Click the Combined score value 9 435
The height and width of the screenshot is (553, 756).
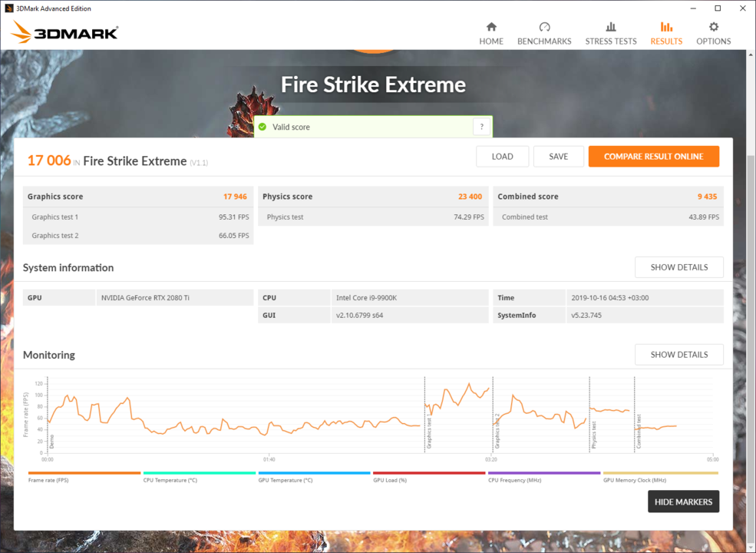[707, 197]
